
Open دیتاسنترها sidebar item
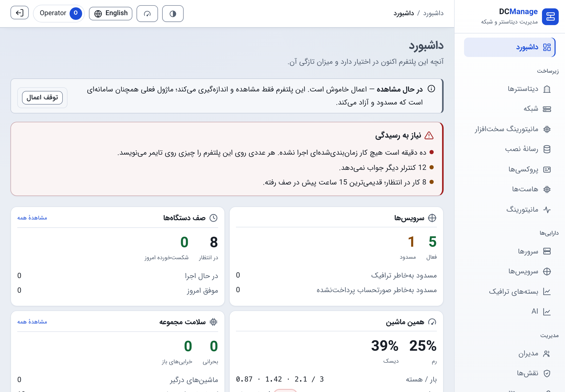510,89
